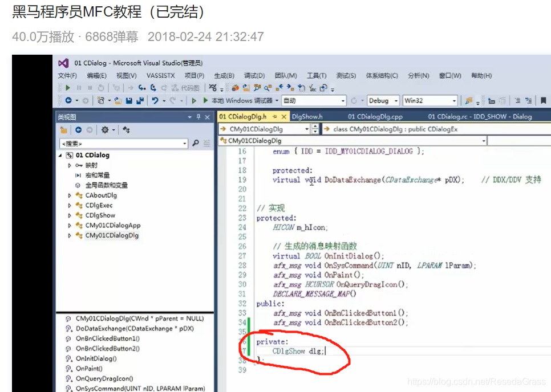Click the green Start Without Debugging triangle
The image size is (551, 392).
click(193, 101)
